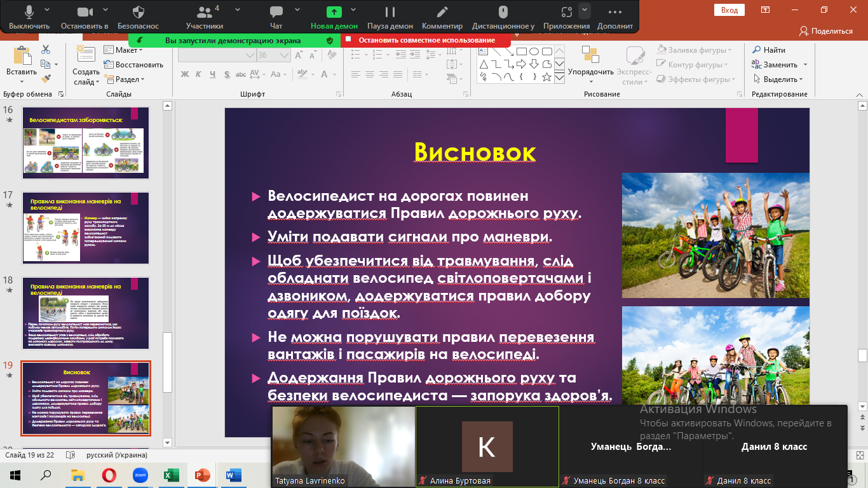Click Tatyana Lavrinenko video tile
Viewport: 868px width, 488px height.
343,447
